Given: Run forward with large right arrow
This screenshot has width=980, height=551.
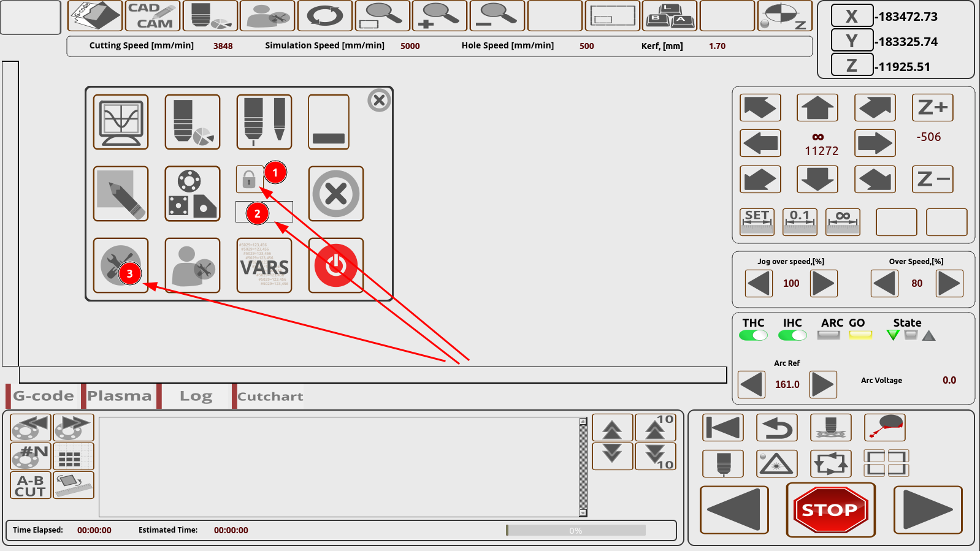Looking at the screenshot, I should pos(928,510).
